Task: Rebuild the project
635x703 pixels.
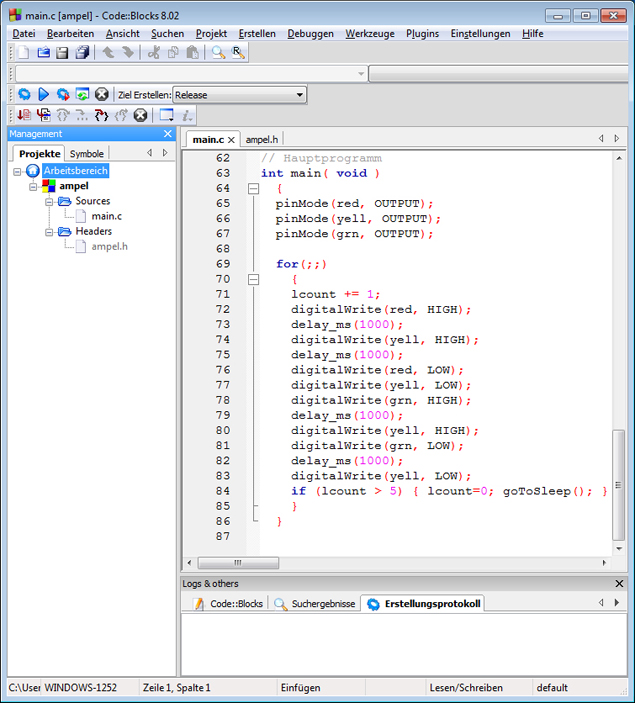Action: (83, 95)
